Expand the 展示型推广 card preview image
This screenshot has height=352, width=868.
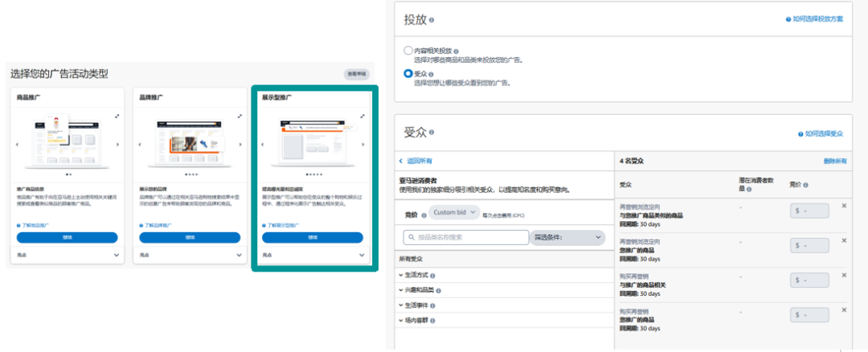click(x=362, y=117)
